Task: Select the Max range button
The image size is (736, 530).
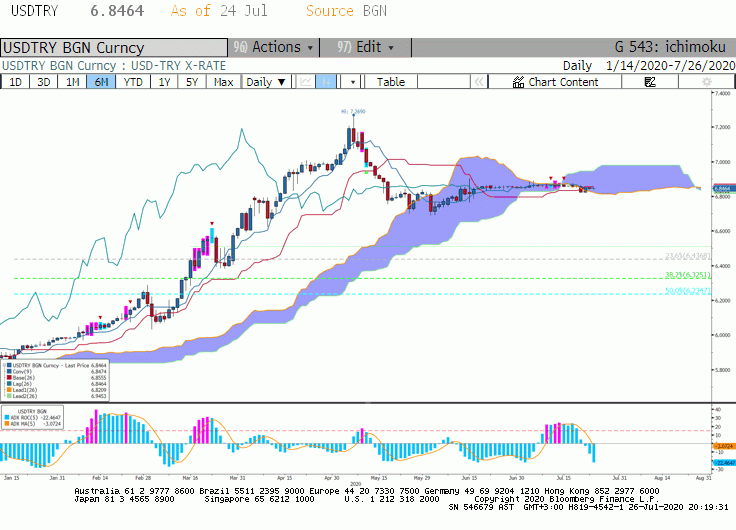Action: [223, 82]
